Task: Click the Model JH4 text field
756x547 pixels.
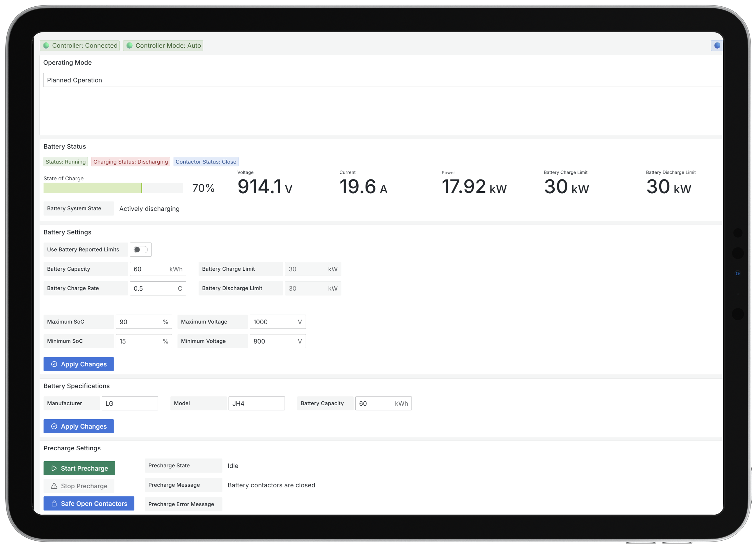Action: (x=256, y=403)
